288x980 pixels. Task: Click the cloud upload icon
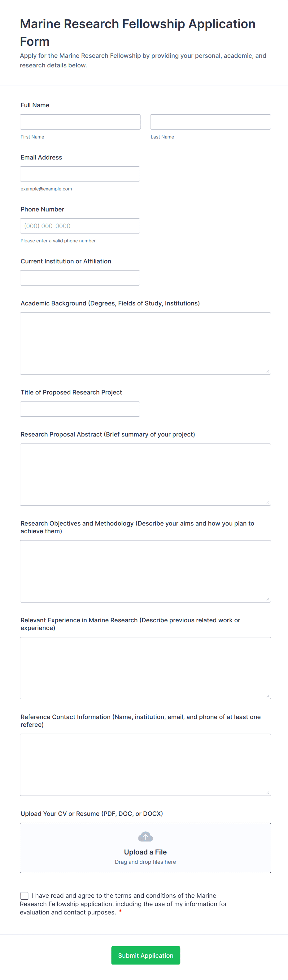pos(145,837)
